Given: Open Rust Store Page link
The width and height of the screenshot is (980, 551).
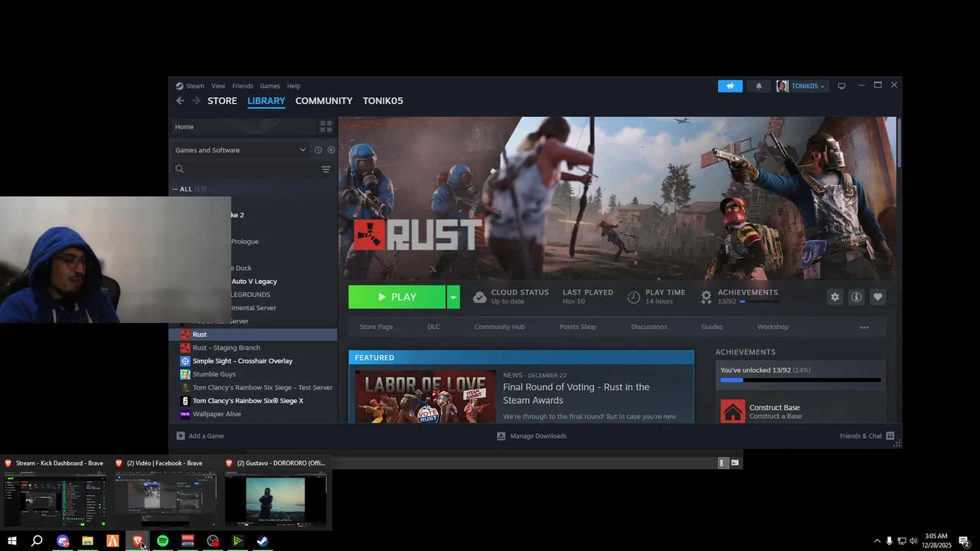Looking at the screenshot, I should (376, 327).
